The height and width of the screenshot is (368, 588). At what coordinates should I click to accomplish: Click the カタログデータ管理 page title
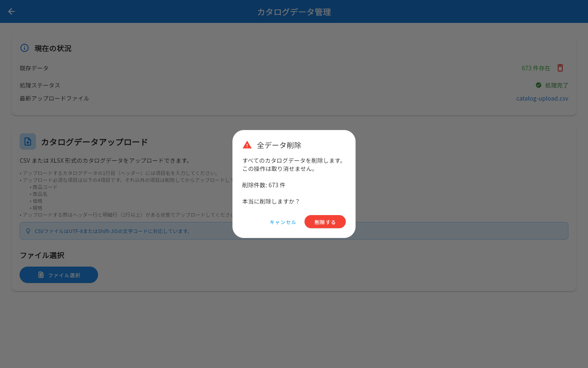(294, 12)
